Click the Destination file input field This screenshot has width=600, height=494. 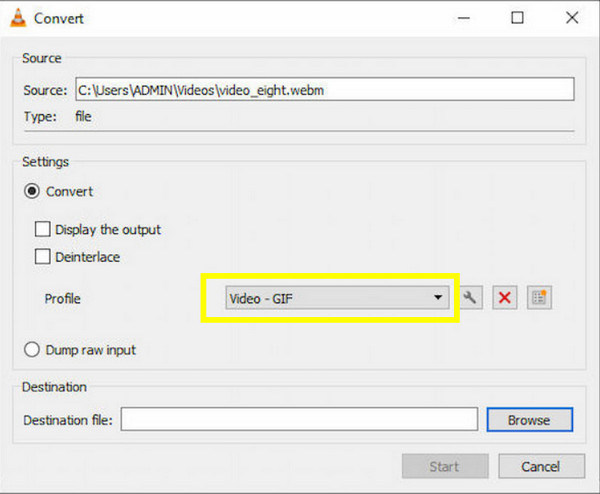pos(299,419)
